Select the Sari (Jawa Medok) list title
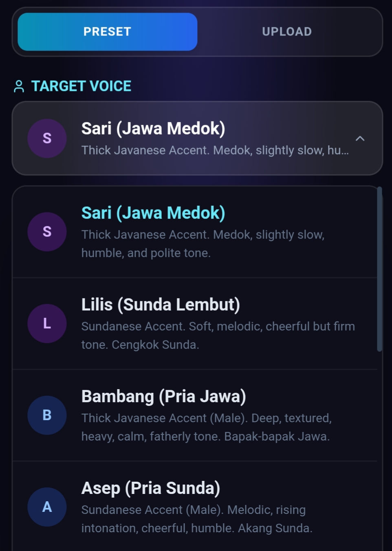 click(x=153, y=213)
